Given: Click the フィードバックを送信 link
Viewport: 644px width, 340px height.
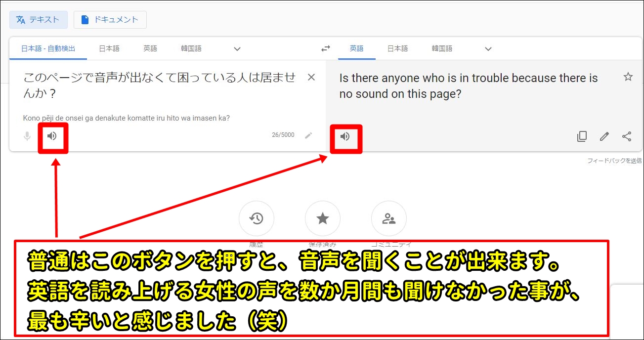Looking at the screenshot, I should click(614, 161).
